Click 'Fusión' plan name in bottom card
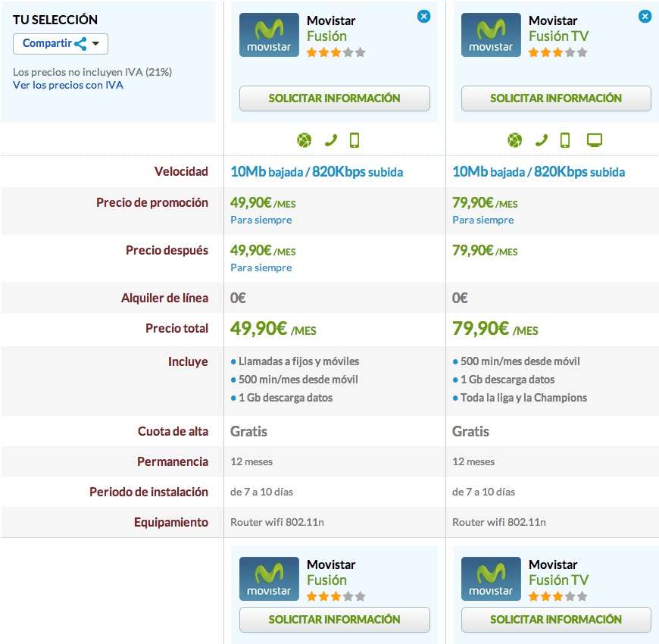The height and width of the screenshot is (644, 659). (327, 580)
